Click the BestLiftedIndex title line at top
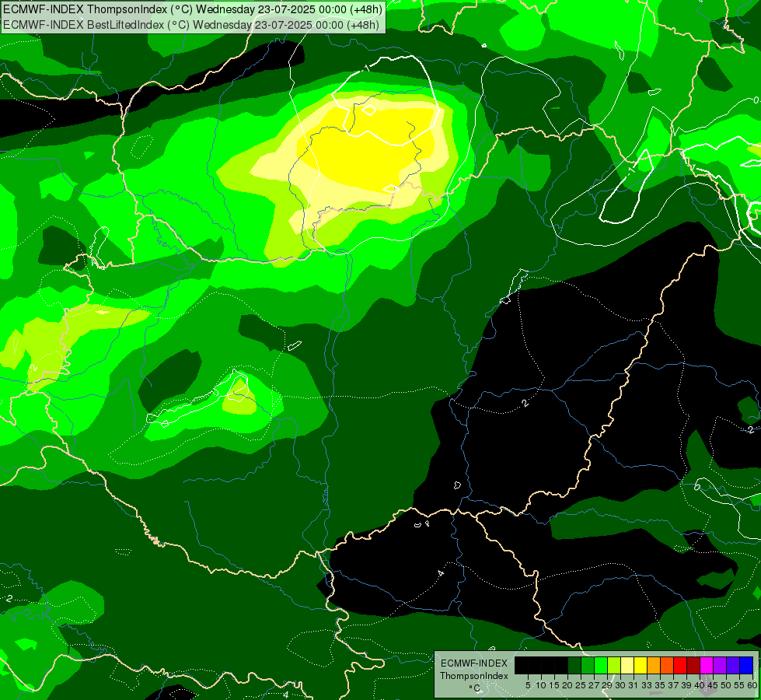 [x=191, y=24]
